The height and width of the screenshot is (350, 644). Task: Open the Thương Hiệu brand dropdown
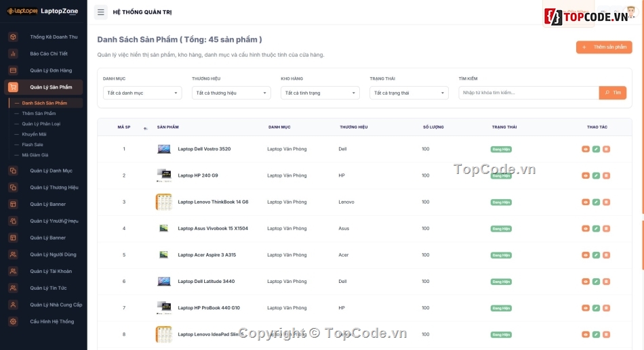[x=231, y=93]
